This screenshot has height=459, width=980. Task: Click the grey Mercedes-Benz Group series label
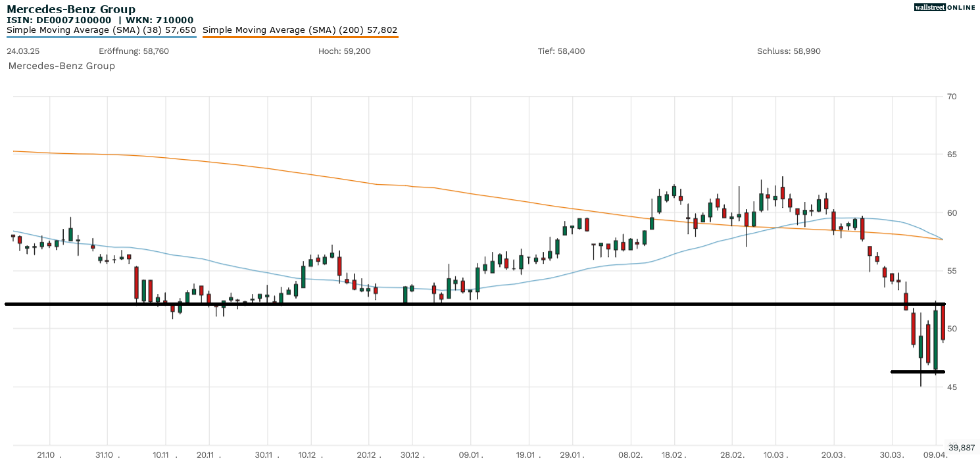coord(61,66)
